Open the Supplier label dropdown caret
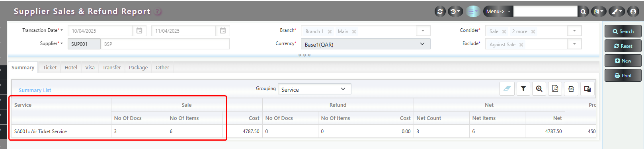This screenshot has width=644, height=149. tap(62, 43)
